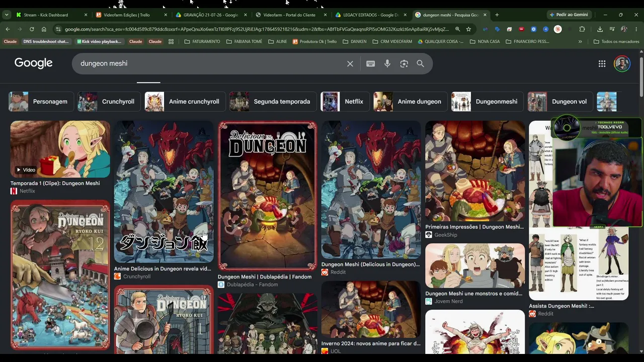
Task: Open site information icon in address bar
Action: coord(58,29)
